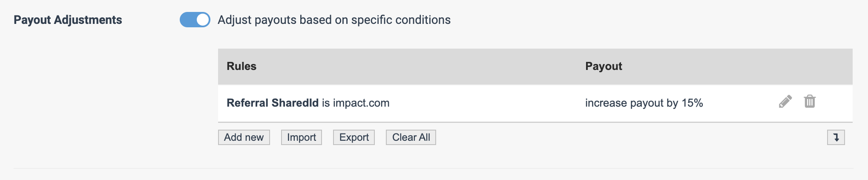Click the gray table header bar's right end
This screenshot has width=868, height=180.
tap(809, 66)
